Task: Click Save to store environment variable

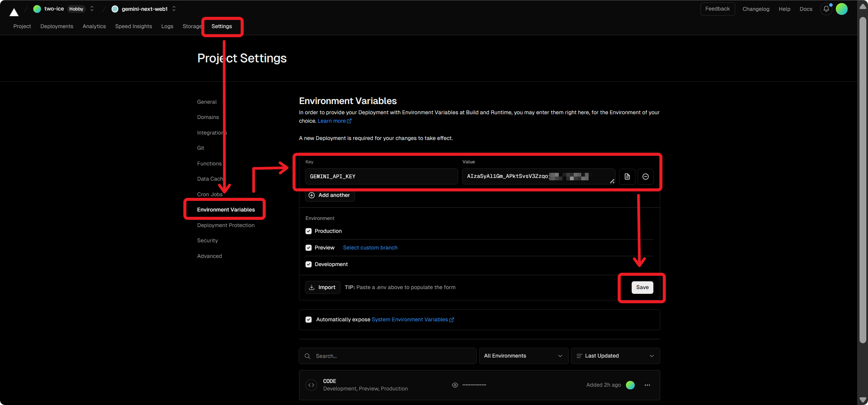Action: [642, 287]
